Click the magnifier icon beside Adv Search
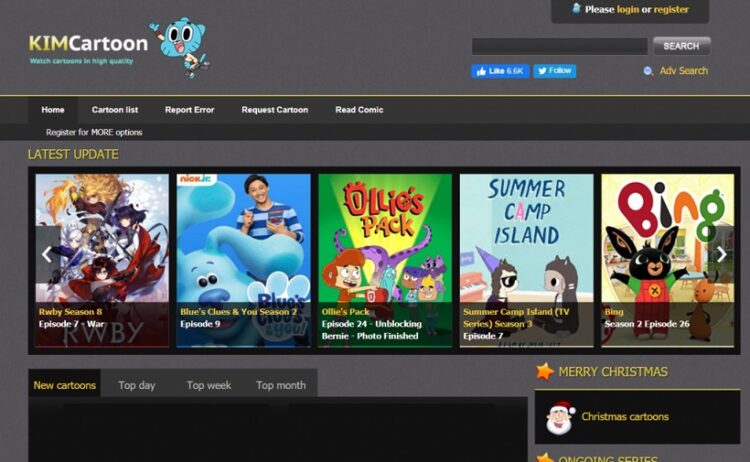This screenshot has height=462, width=750. 648,71
